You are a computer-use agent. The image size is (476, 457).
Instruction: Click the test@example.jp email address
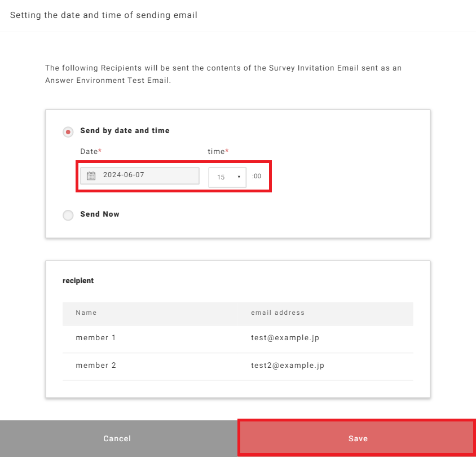tap(285, 337)
